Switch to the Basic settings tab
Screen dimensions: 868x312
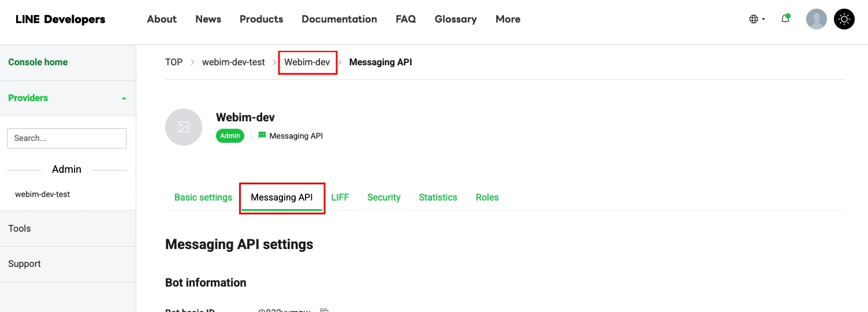pos(203,197)
